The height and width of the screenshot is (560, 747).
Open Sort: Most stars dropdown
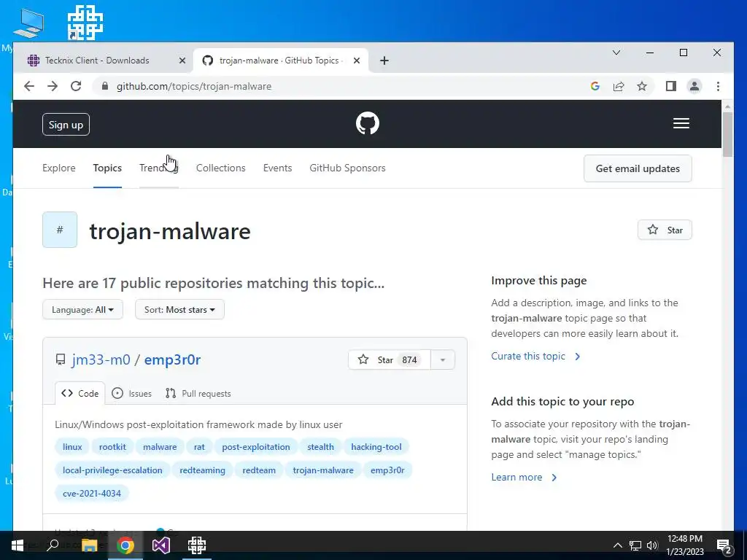tap(179, 309)
